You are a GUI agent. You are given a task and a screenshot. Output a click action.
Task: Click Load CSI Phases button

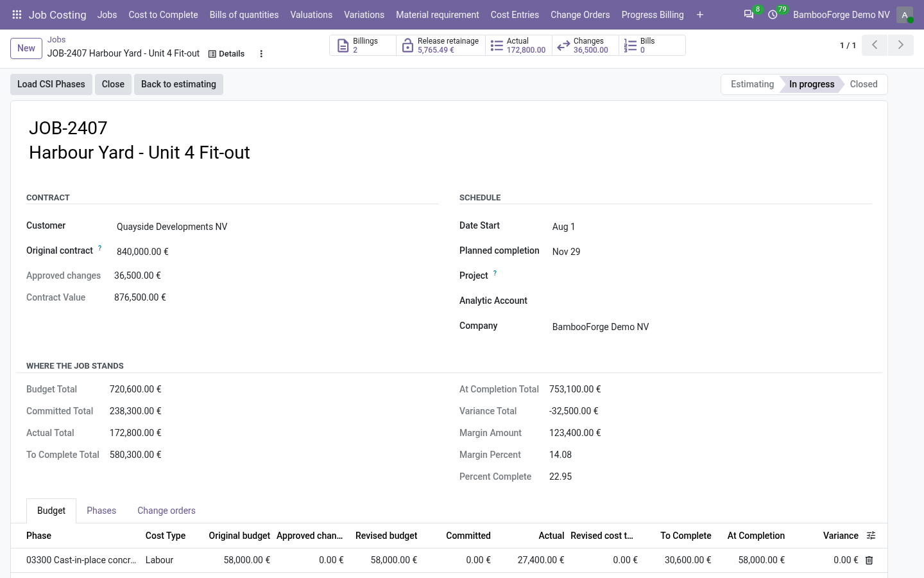coord(51,84)
